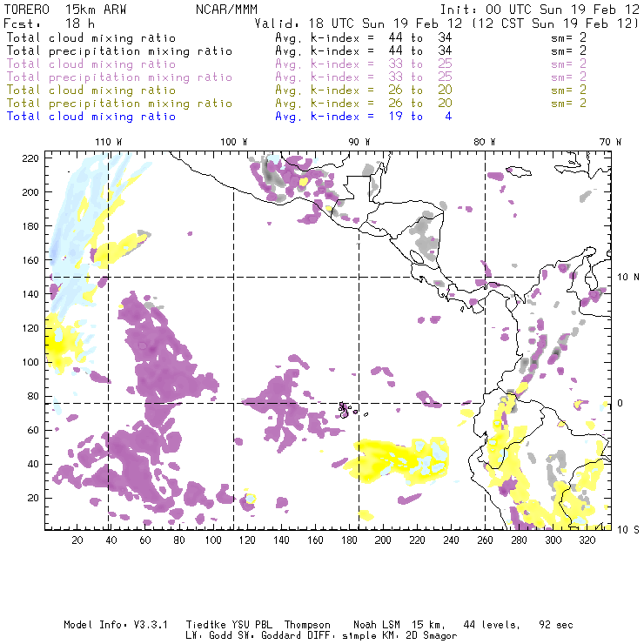This screenshot has width=644, height=644.
Task: Click blue "Total cloud mixing ratio" legend label
Action: (x=91, y=117)
